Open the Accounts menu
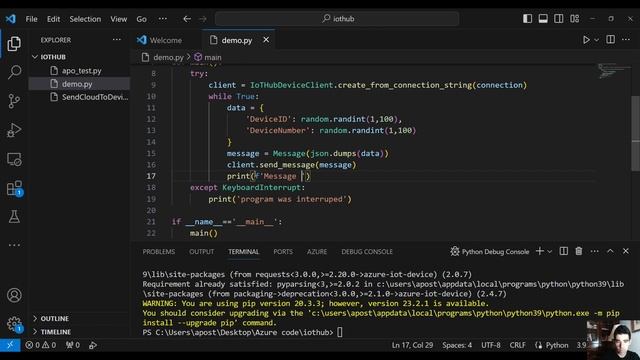Image resolution: width=640 pixels, height=360 pixels. pos(14,295)
